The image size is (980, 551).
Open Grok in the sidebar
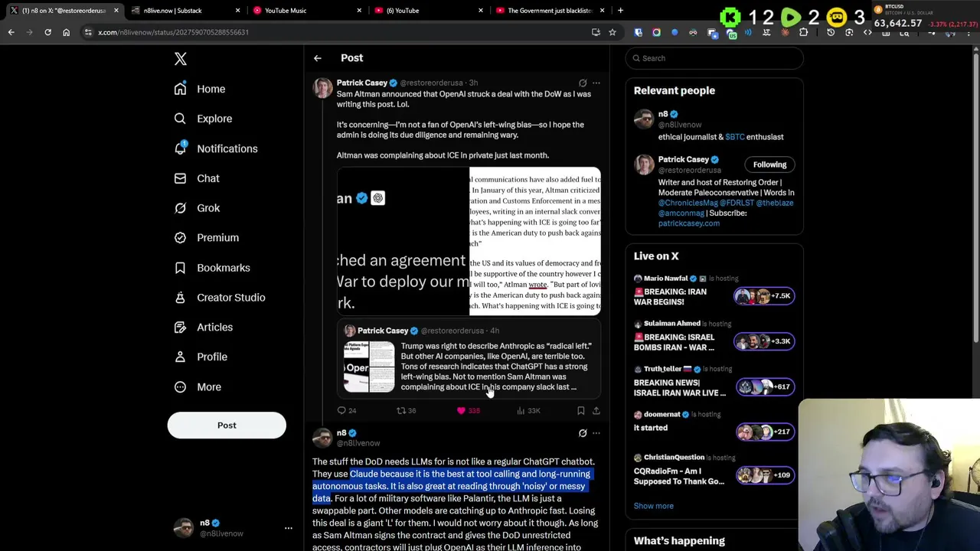click(197, 208)
